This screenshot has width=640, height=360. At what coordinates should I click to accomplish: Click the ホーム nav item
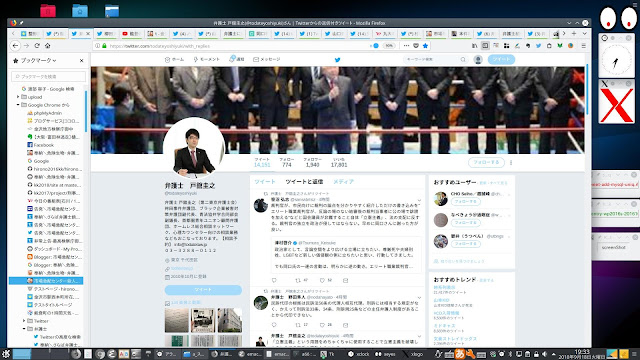(174, 60)
